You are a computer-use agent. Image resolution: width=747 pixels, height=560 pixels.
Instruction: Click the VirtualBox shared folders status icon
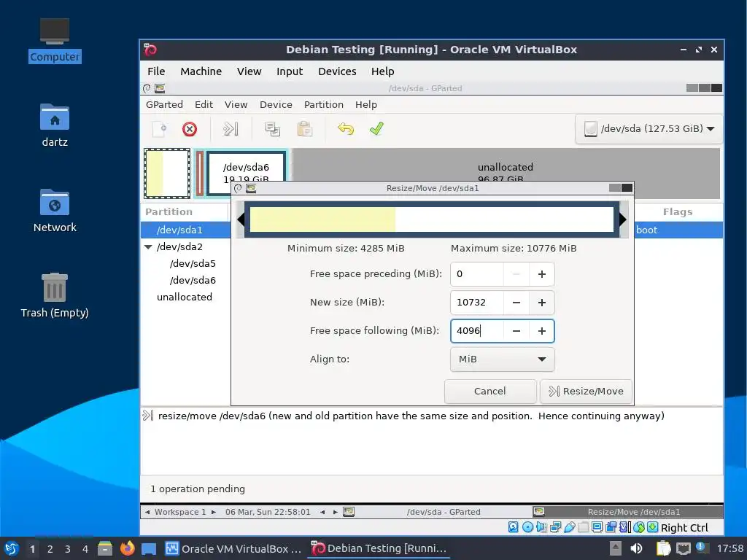583,527
